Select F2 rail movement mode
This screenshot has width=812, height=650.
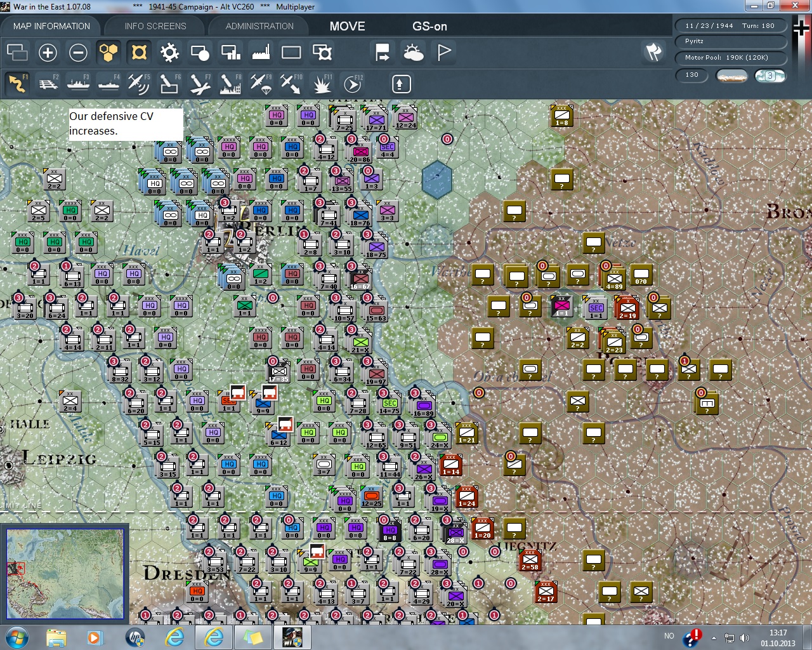coord(48,84)
